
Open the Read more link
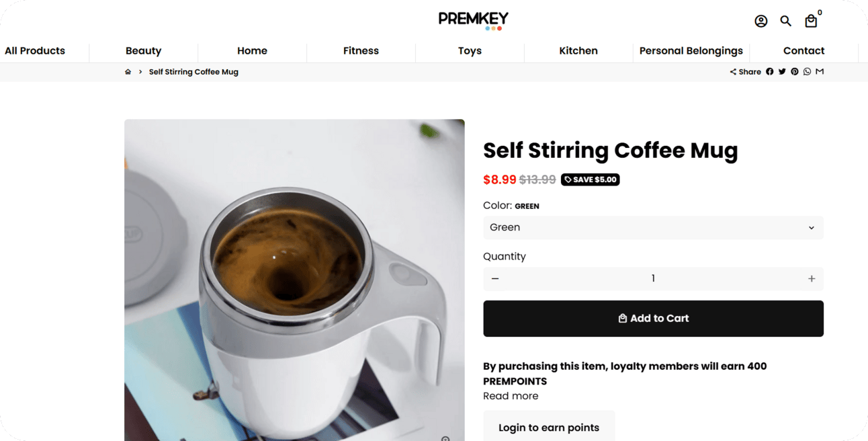pos(511,396)
